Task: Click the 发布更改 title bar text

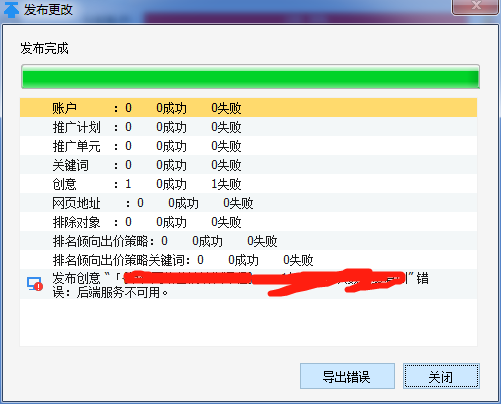Action: pyautogui.click(x=48, y=9)
